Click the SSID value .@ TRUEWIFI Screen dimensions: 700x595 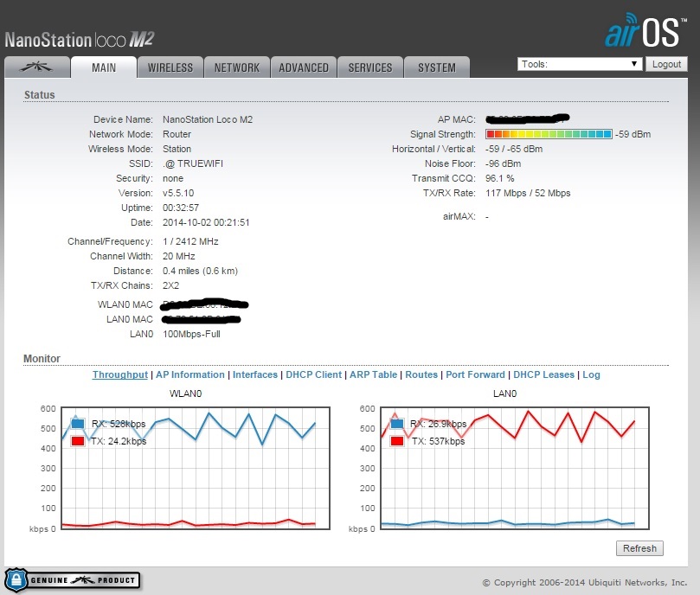[x=193, y=163]
